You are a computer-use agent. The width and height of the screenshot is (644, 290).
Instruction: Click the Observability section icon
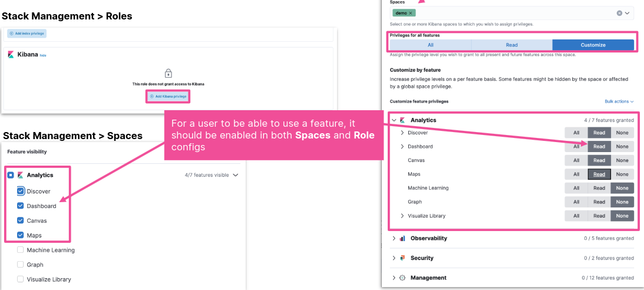click(402, 239)
